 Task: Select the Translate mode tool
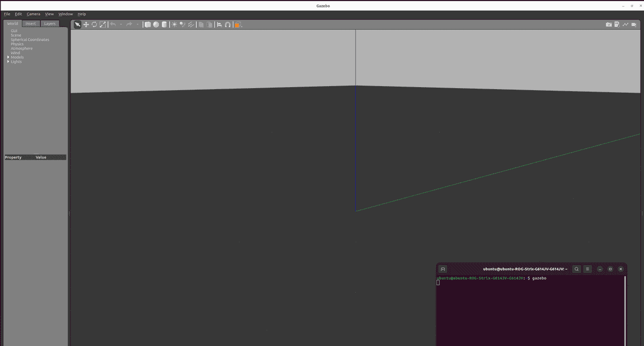pyautogui.click(x=87, y=24)
